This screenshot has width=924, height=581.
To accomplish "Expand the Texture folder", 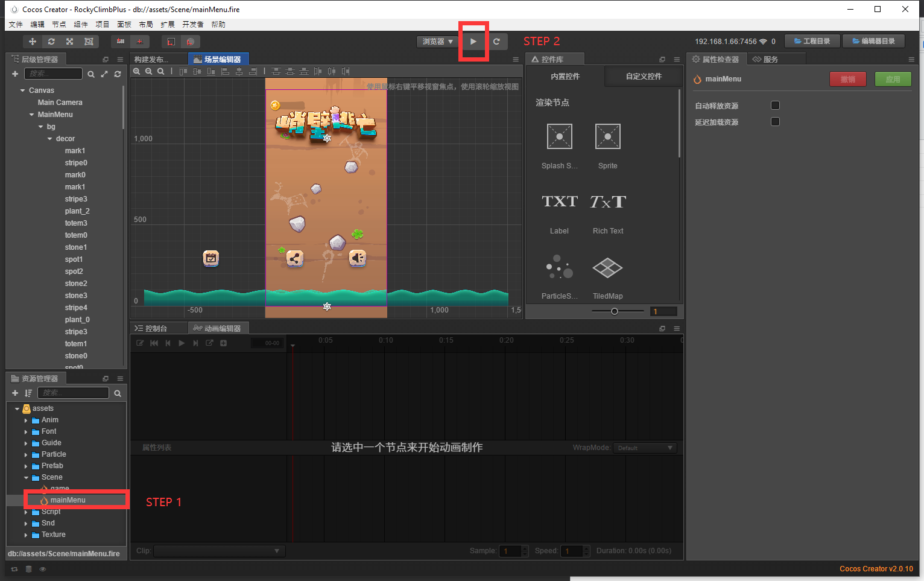I will click(26, 535).
